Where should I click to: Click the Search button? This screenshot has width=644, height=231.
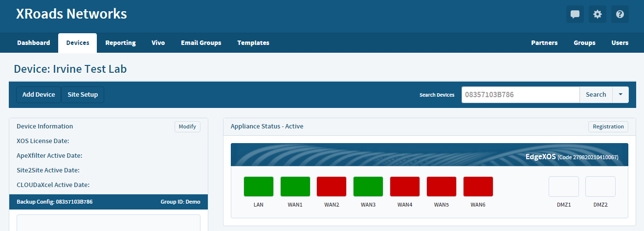[596, 95]
